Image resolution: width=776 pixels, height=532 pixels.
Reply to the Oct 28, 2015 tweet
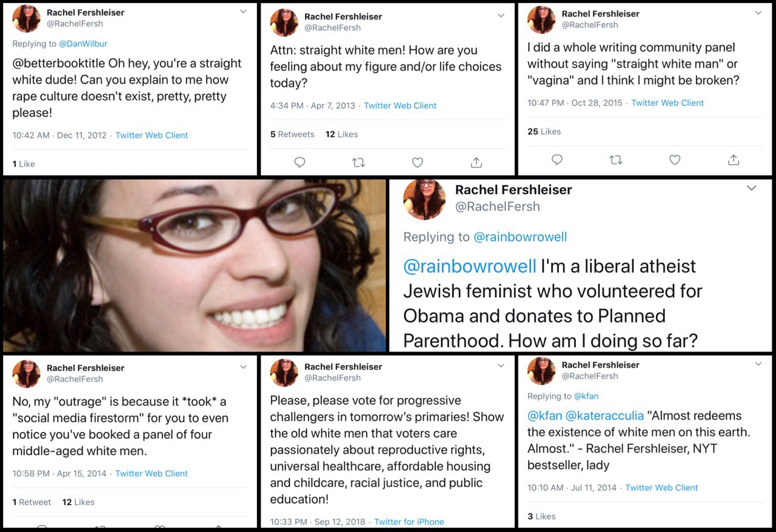[x=557, y=160]
